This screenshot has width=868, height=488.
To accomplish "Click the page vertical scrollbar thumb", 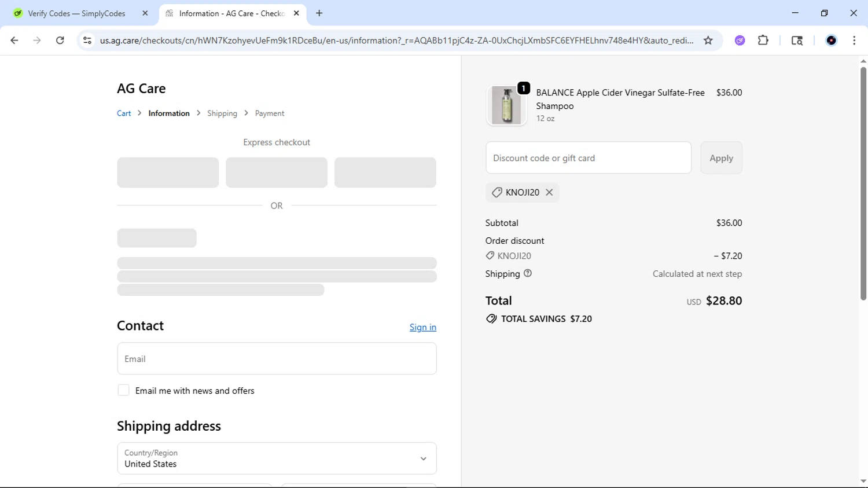I will [863, 184].
